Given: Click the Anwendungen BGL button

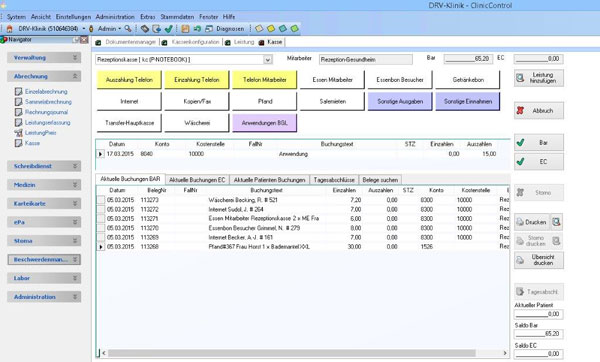Looking at the screenshot, I should (x=264, y=123).
